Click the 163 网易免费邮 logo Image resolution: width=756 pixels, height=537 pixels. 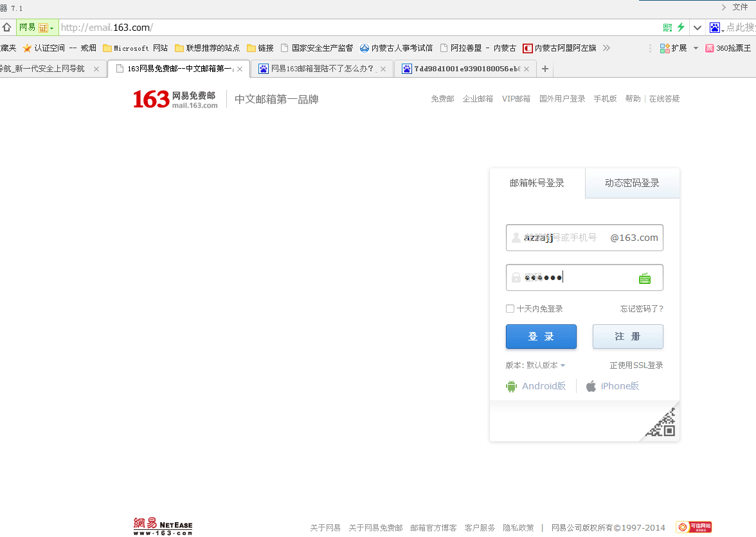(x=175, y=99)
